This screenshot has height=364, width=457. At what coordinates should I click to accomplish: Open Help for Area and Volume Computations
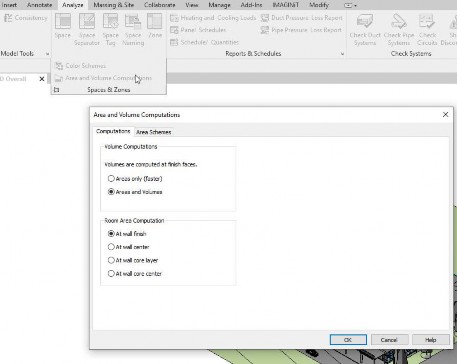coord(431,340)
